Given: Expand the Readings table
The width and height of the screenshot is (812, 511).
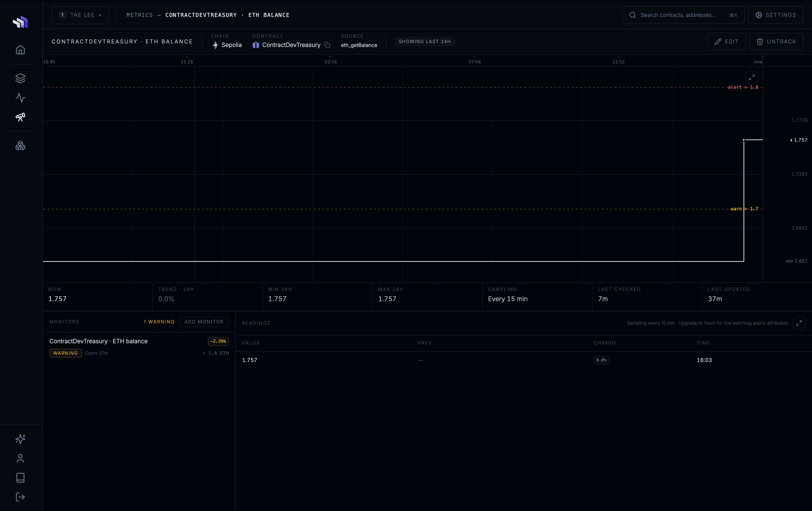Looking at the screenshot, I should click(799, 323).
